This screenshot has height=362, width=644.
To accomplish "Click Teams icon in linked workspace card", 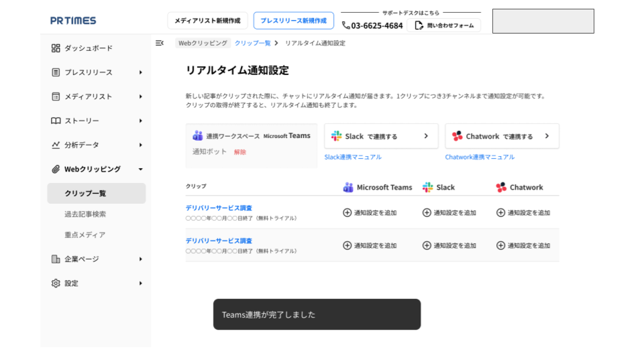I will (197, 135).
